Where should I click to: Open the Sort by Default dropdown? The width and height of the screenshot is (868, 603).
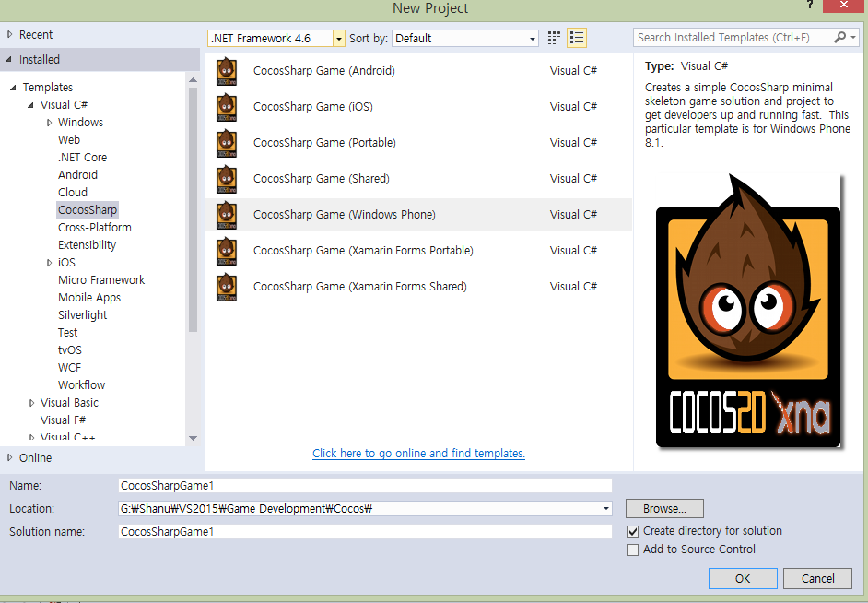[532, 39]
